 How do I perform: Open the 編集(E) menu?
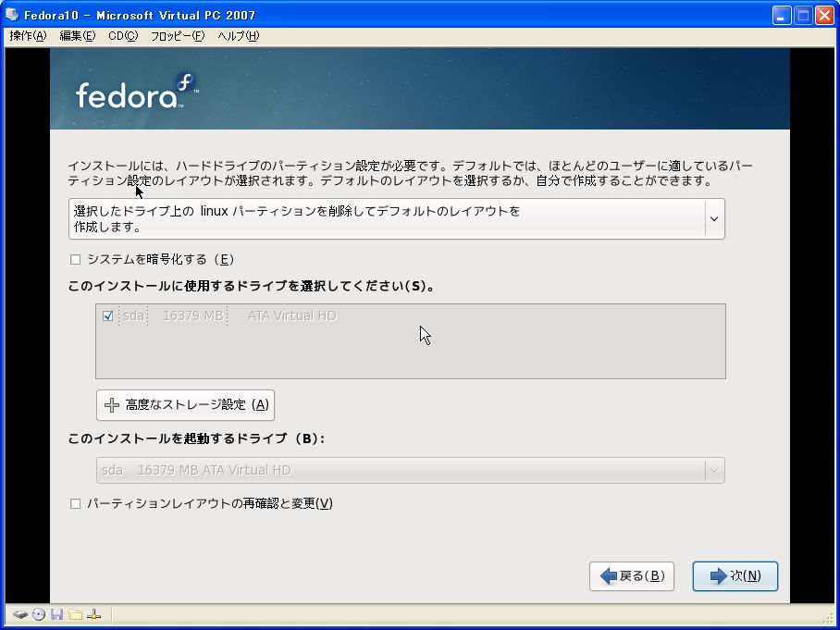pos(77,36)
